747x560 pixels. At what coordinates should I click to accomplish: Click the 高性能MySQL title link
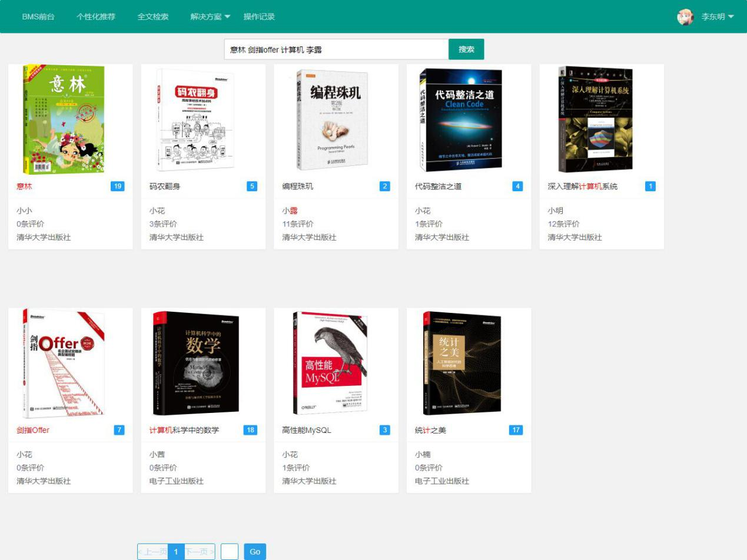[x=307, y=430]
